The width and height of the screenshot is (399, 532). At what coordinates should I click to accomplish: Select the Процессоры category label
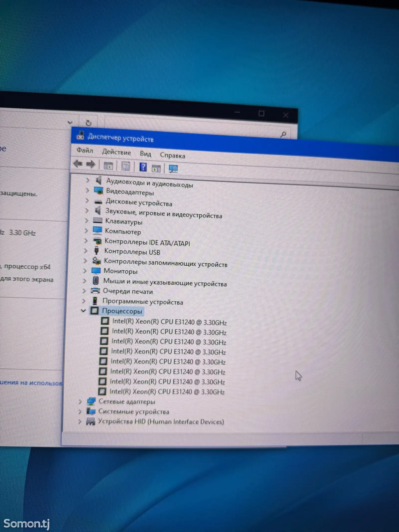[122, 311]
